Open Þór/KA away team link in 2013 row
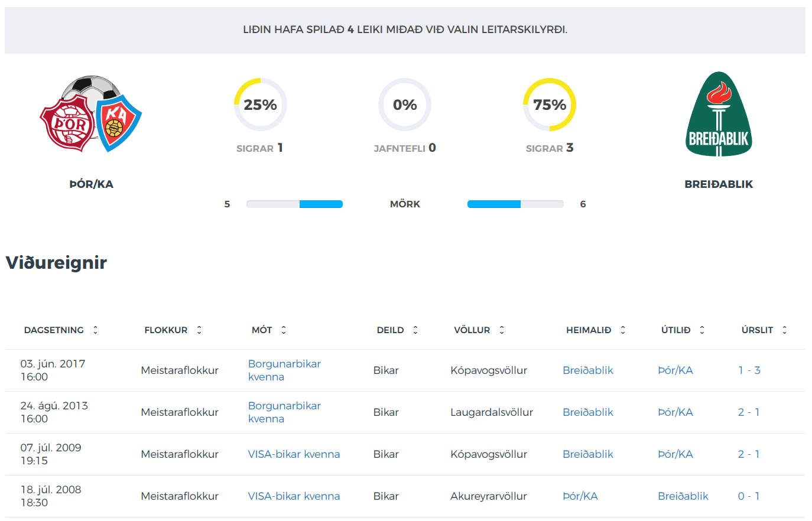812x521 pixels. pyautogui.click(x=675, y=412)
